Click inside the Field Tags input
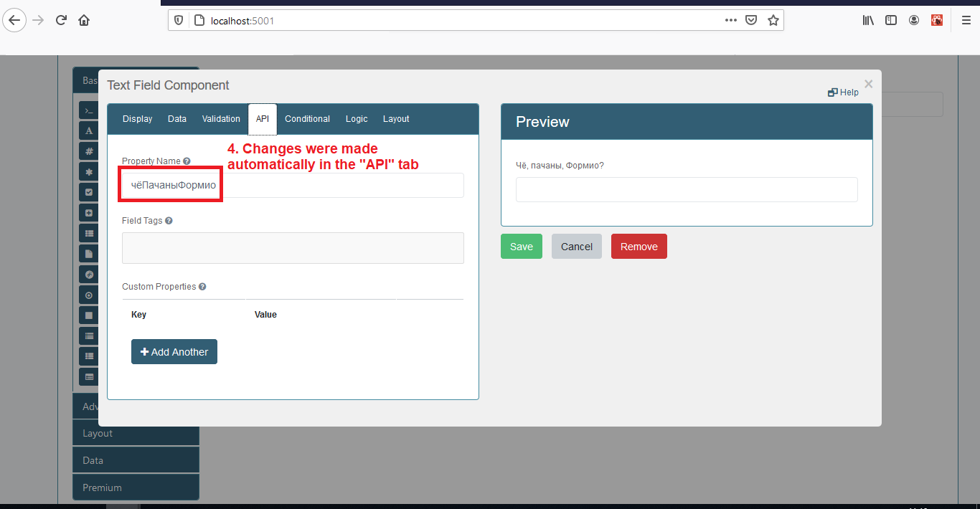The height and width of the screenshot is (509, 980). click(x=293, y=247)
